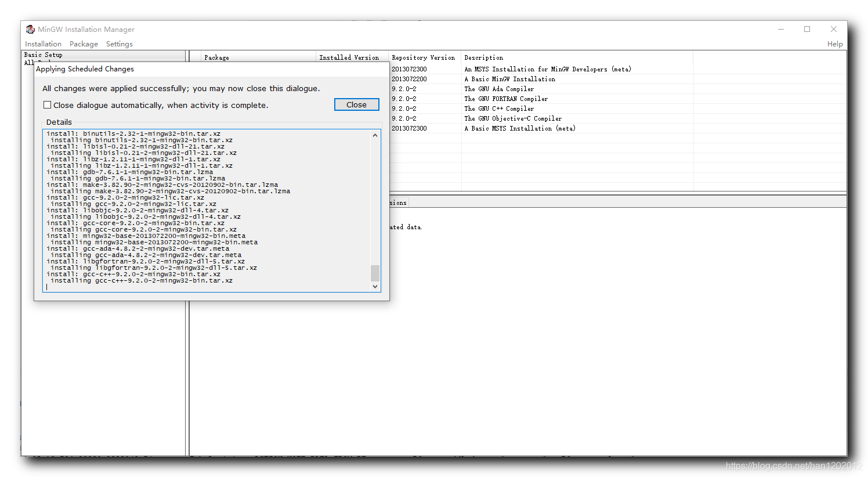
Task: Open the Settings menu
Action: pos(119,44)
